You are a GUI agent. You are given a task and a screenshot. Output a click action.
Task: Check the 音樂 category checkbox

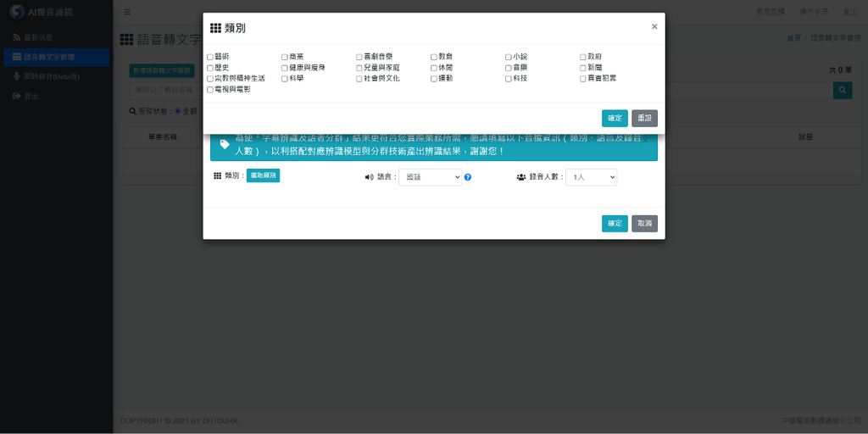pos(509,68)
